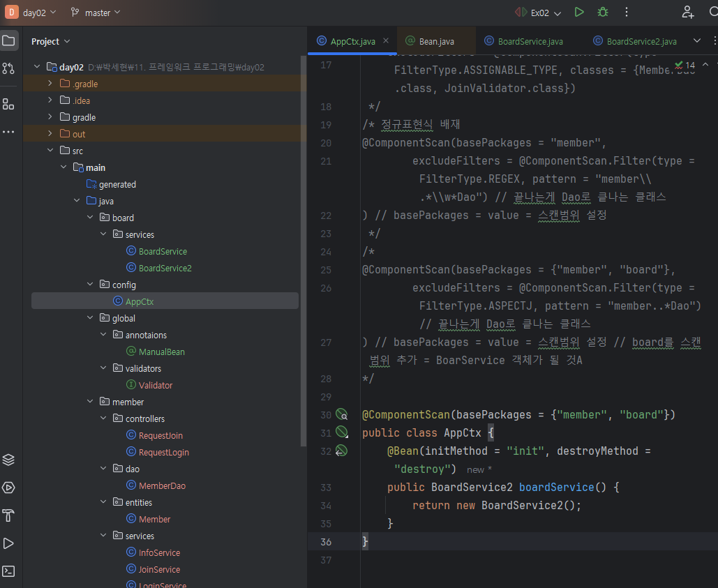Open MemberDao in the project tree

(x=162, y=485)
